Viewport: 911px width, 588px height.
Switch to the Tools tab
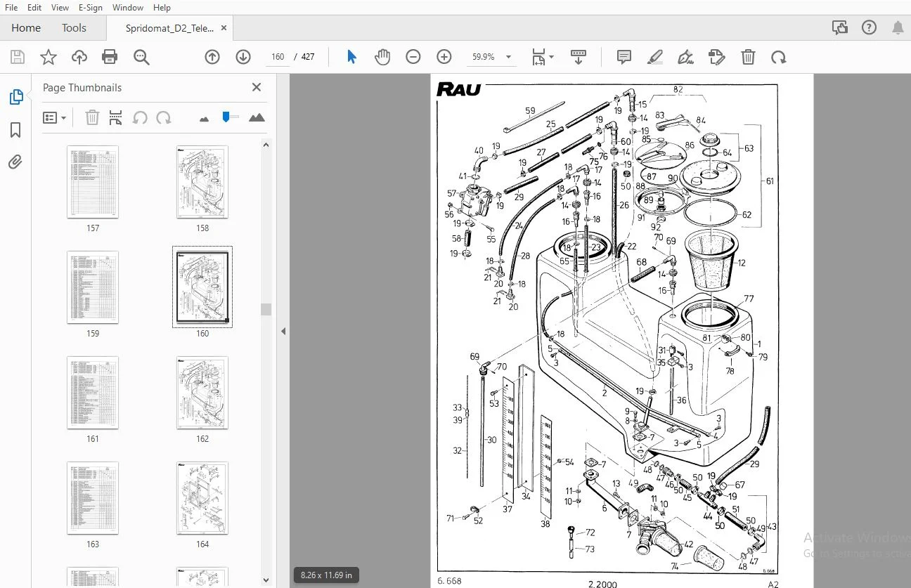(74, 28)
